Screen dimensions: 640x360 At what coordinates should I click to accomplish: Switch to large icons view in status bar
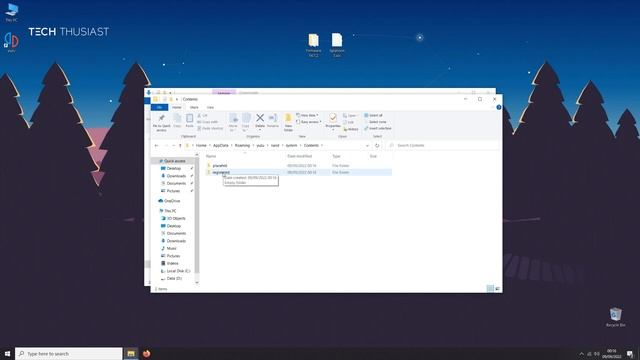click(498, 289)
